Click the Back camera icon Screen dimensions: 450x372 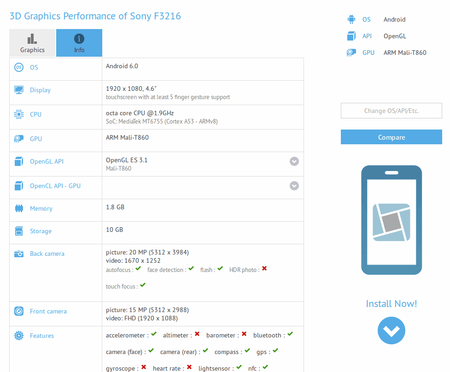[19, 254]
